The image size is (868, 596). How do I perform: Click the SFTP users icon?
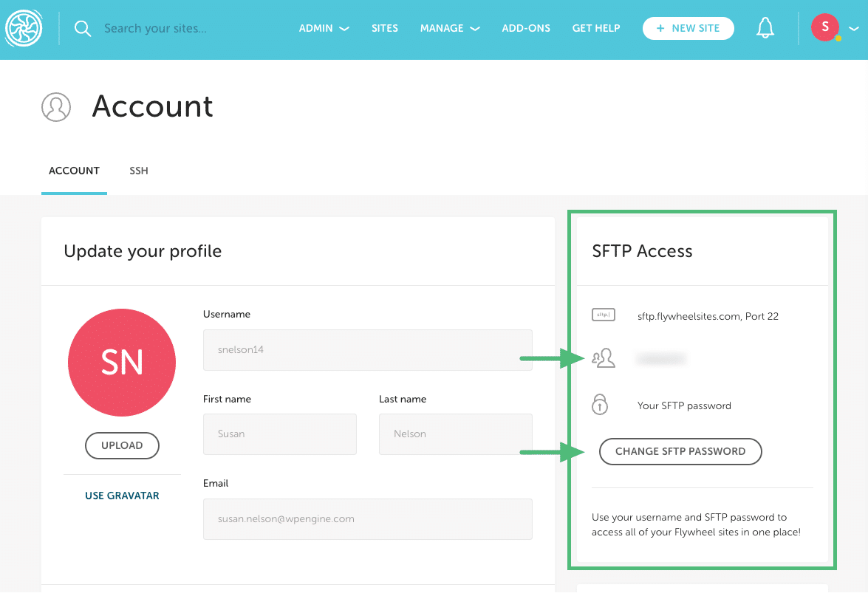pos(604,358)
